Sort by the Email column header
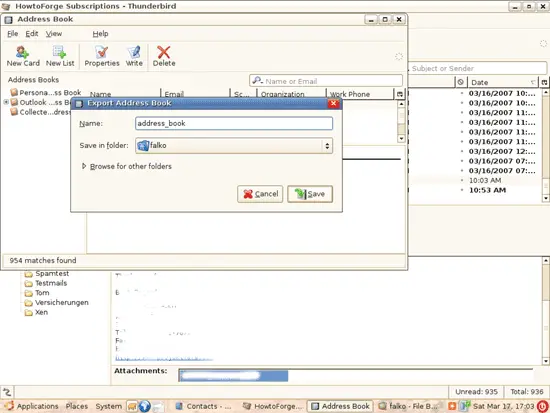The image size is (550, 413). pyautogui.click(x=195, y=94)
